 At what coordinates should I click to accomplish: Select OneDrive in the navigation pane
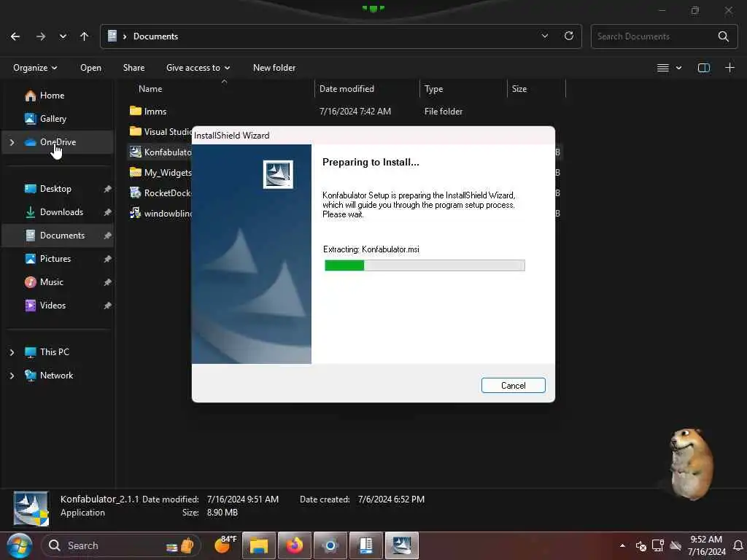[58, 142]
